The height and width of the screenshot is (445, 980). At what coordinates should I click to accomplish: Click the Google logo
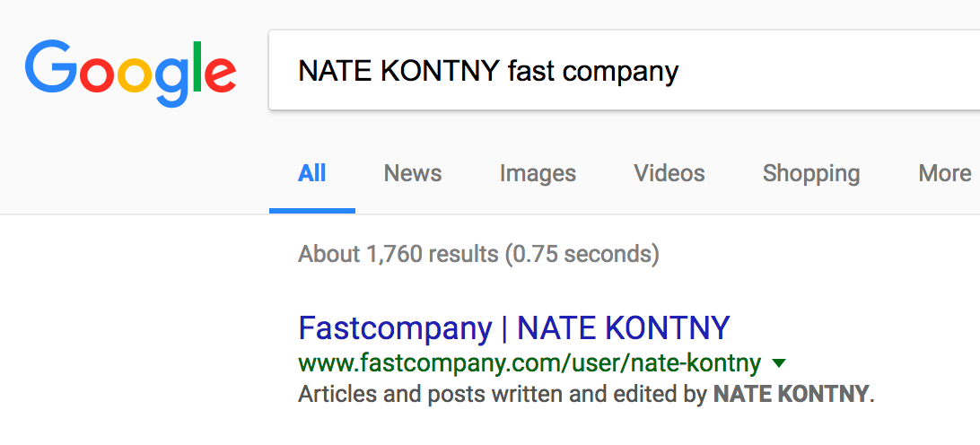tap(131, 74)
